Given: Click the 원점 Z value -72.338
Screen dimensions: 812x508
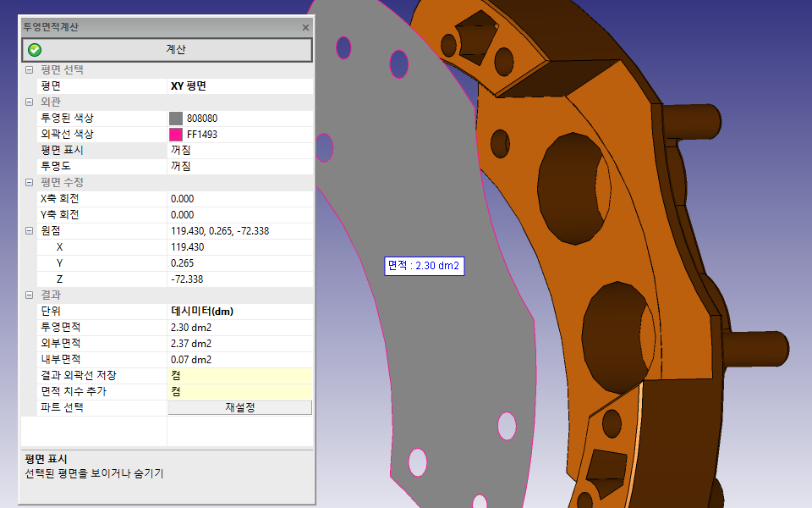Looking at the screenshot, I should [239, 279].
